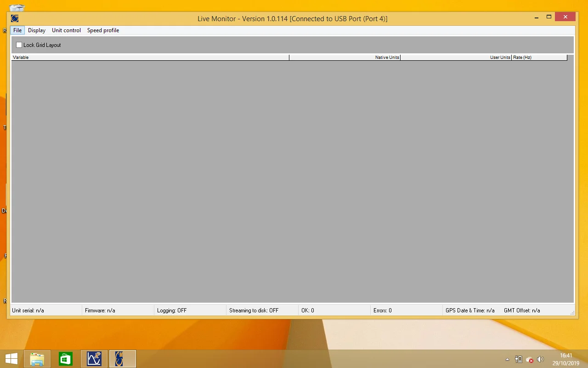Open the Display menu
The width and height of the screenshot is (588, 368).
tap(37, 30)
